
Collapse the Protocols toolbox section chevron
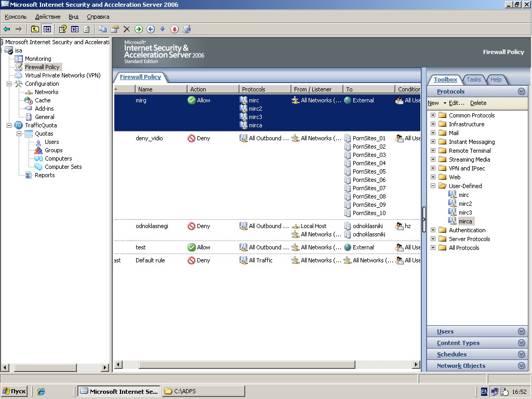coord(522,91)
